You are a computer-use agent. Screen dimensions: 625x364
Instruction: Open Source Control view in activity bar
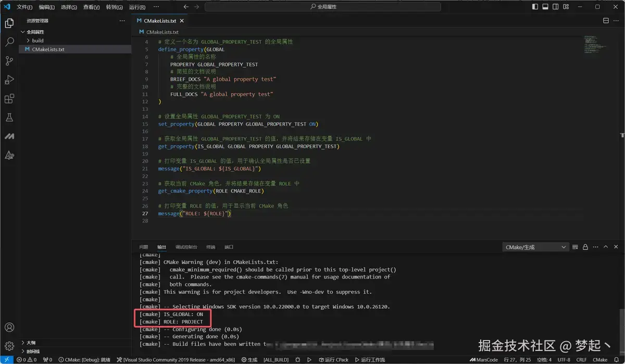(x=9, y=60)
